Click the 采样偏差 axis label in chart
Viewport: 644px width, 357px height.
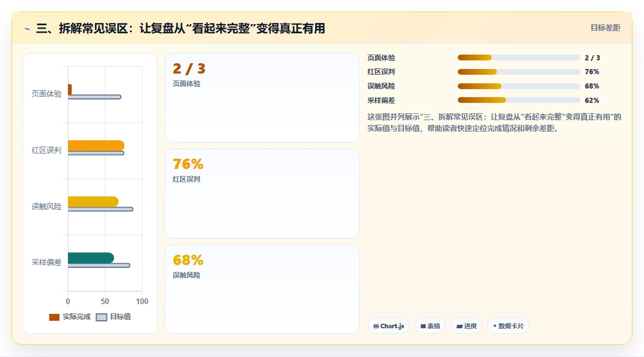47,262
